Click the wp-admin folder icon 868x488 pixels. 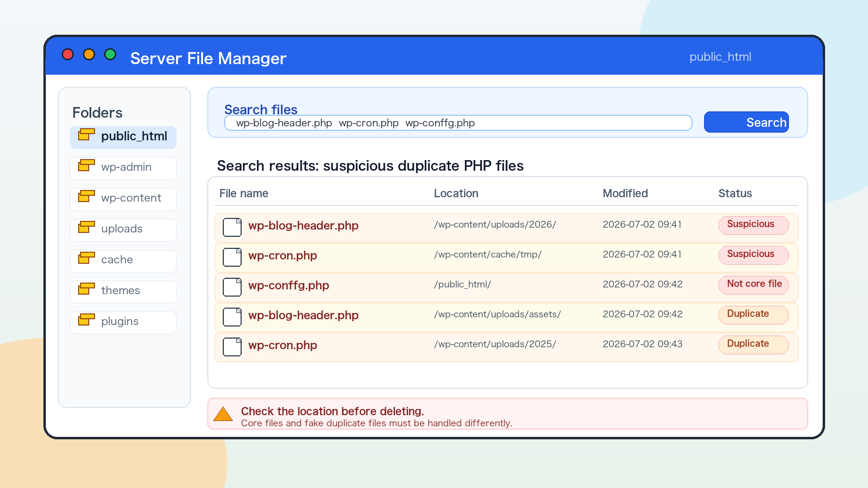pyautogui.click(x=86, y=165)
